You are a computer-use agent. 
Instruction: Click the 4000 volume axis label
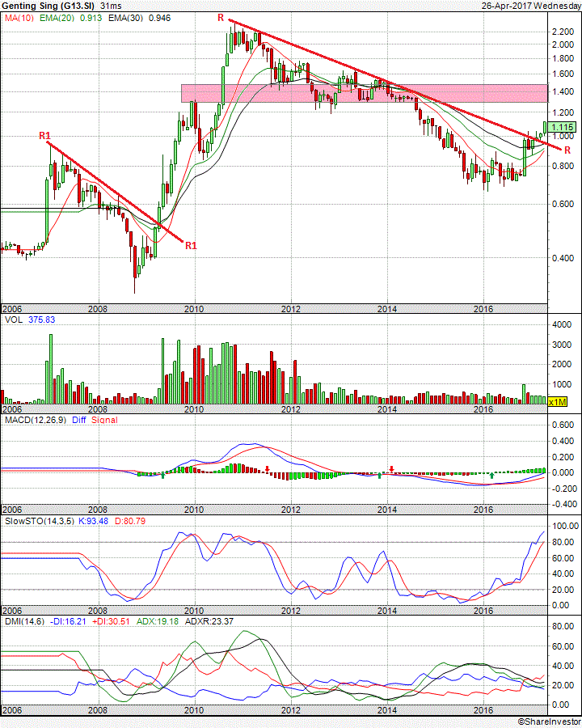[562, 325]
